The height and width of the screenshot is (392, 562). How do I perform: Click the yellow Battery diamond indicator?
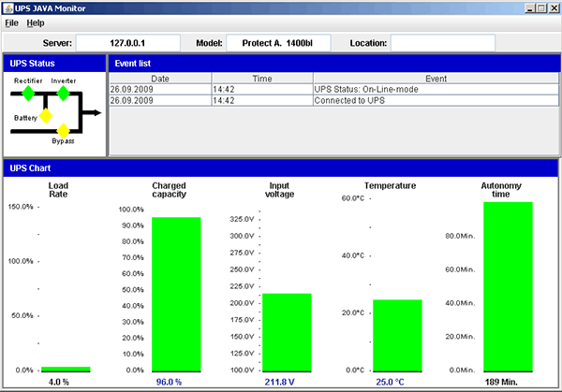coord(46,116)
